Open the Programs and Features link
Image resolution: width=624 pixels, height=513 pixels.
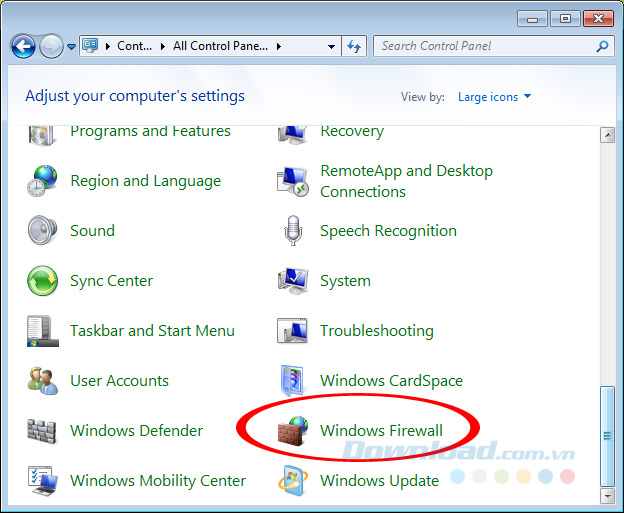[x=150, y=131]
